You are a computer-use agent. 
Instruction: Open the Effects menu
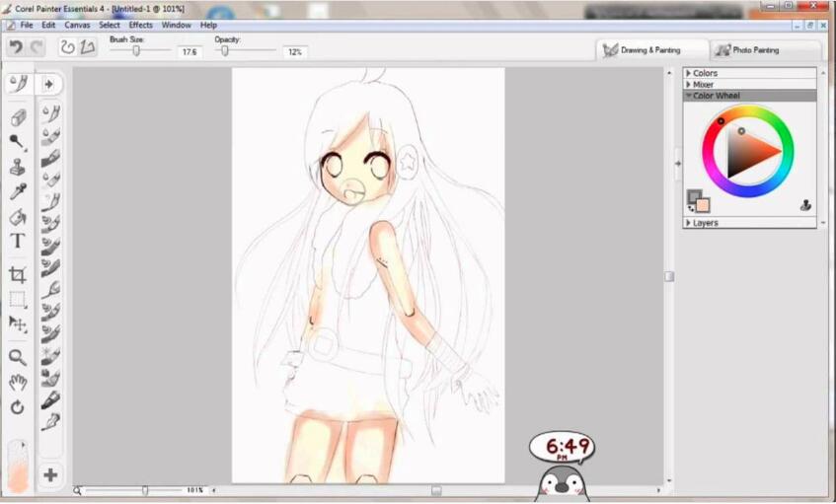click(141, 25)
